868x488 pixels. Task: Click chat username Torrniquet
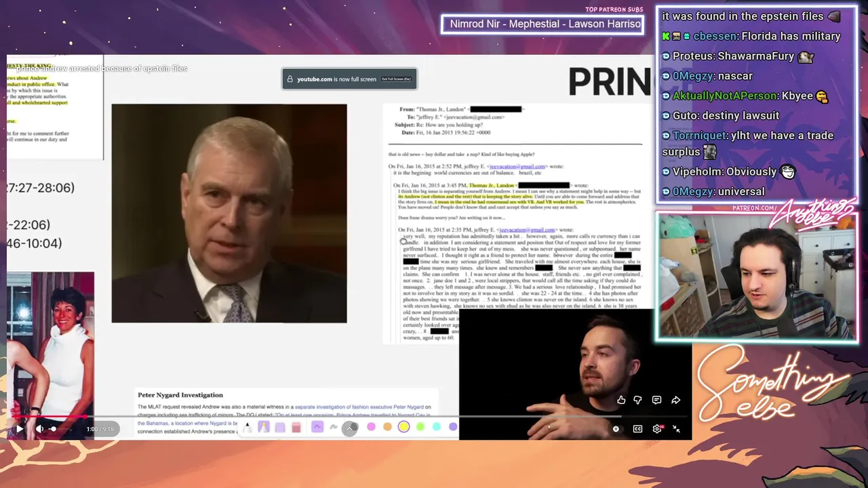[x=700, y=136]
